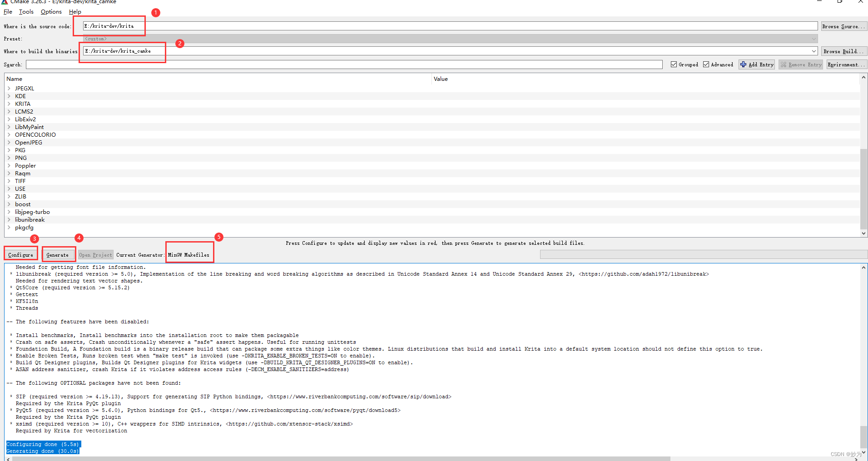Click the cache list scroll-down arrow
The width and height of the screenshot is (868, 461).
(863, 233)
